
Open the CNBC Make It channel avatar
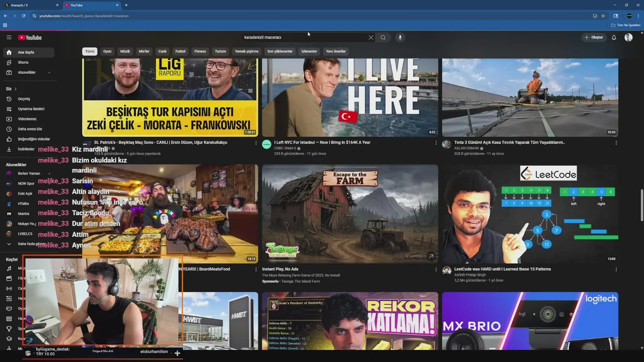coord(267,144)
